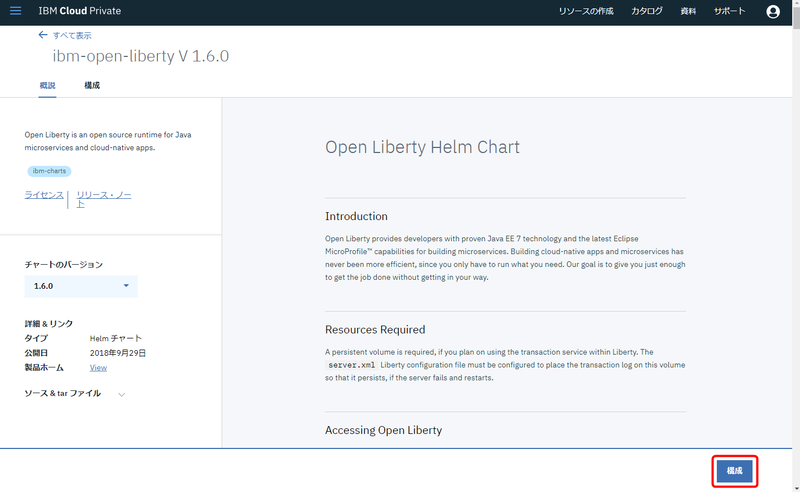Switch to the 構成 tab
Viewport: 800px width, 492px height.
(x=92, y=85)
